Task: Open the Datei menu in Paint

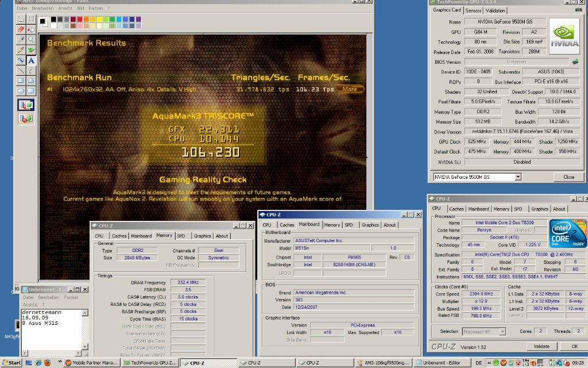Action: tap(22, 8)
